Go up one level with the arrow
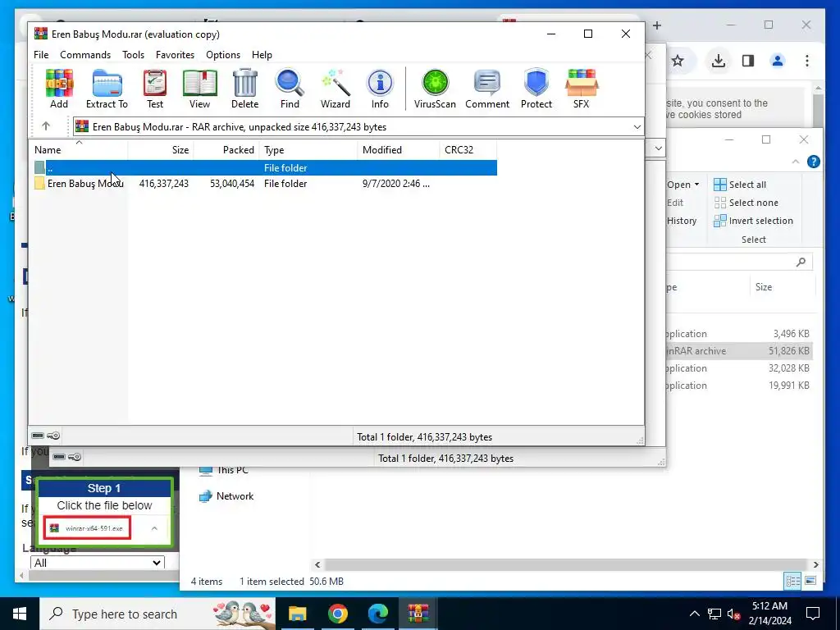The height and width of the screenshot is (630, 840). coord(46,126)
